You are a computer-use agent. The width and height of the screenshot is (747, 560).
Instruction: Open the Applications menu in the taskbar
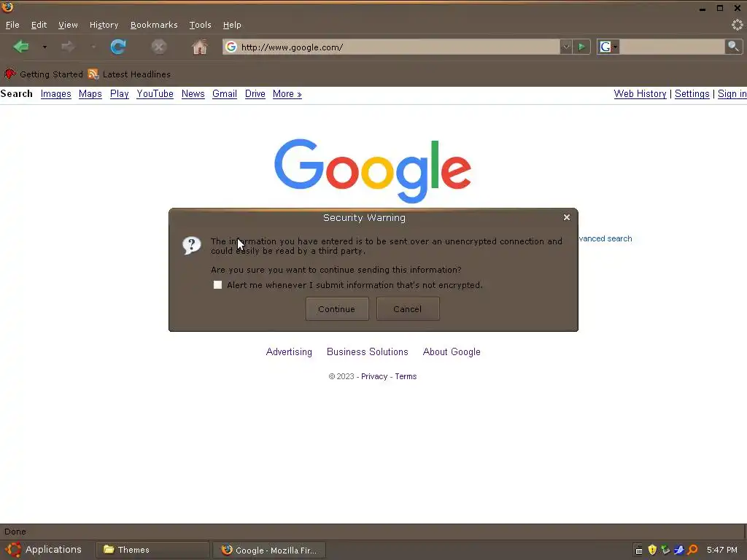[x=44, y=550]
